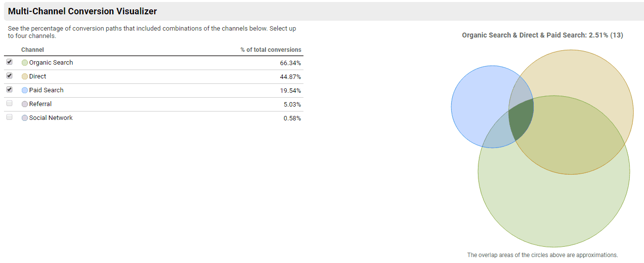Viewport: 644px width, 263px height.
Task: Uncheck the Organic Search checkbox
Action: (x=9, y=62)
